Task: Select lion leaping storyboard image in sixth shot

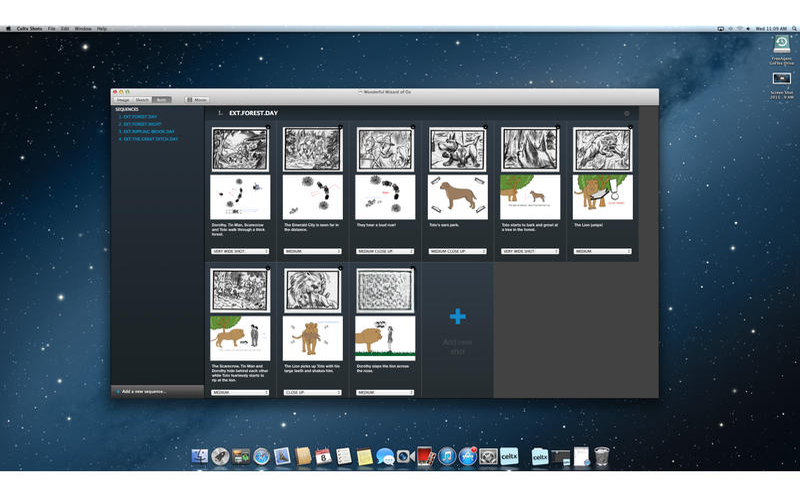Action: click(x=602, y=149)
